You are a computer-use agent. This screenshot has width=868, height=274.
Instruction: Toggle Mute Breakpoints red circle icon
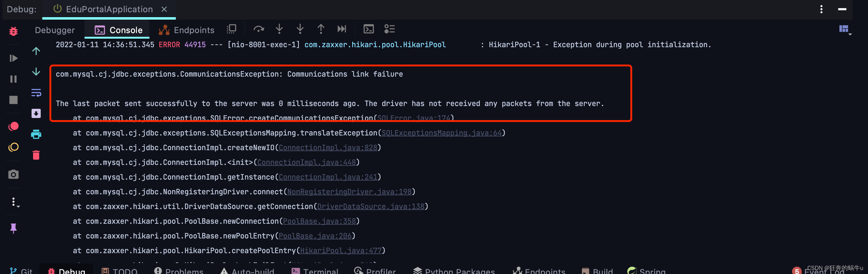[x=13, y=126]
